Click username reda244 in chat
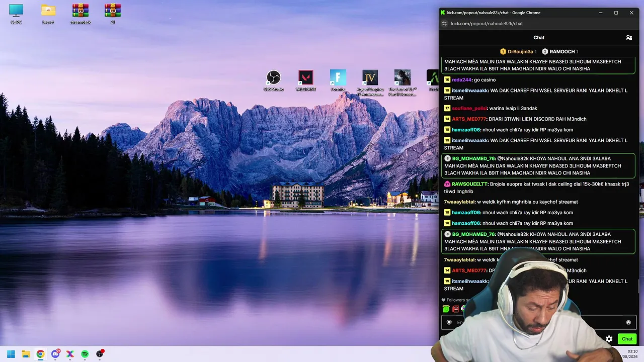This screenshot has height=362, width=644. click(461, 80)
